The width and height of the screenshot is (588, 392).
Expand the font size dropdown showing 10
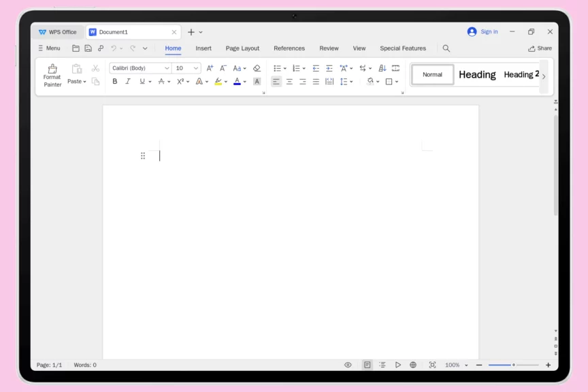[196, 68]
